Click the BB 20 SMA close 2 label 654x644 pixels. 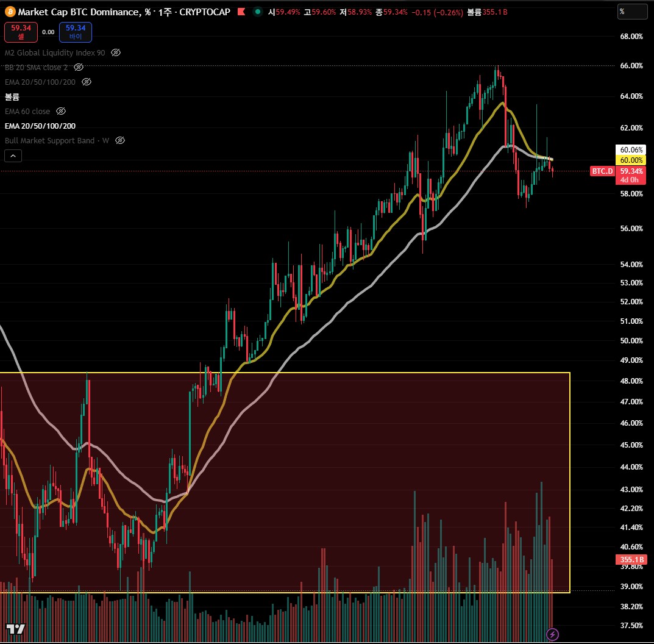(37, 67)
